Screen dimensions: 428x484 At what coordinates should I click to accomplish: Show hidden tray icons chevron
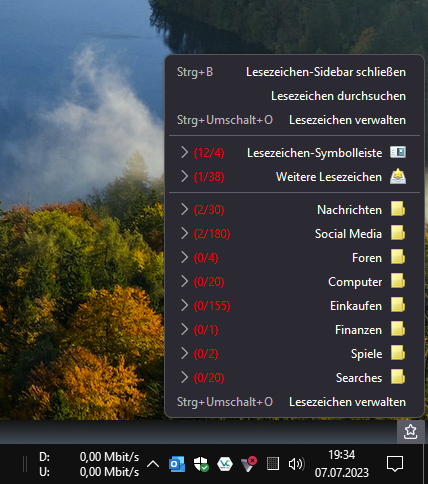click(x=153, y=464)
